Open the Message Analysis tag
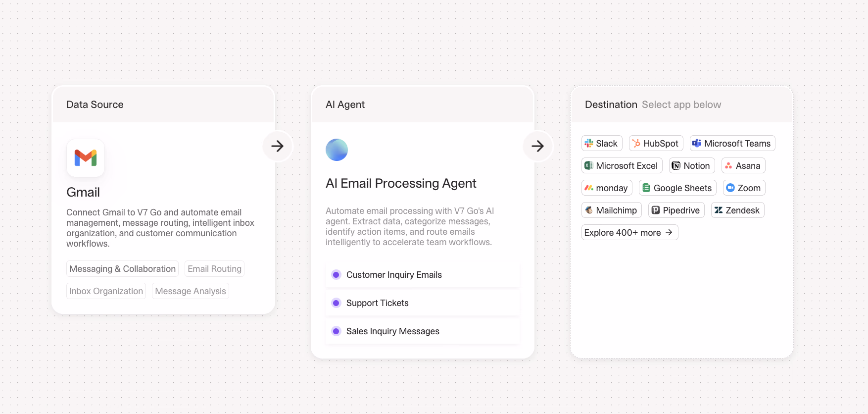868x414 pixels. (191, 291)
